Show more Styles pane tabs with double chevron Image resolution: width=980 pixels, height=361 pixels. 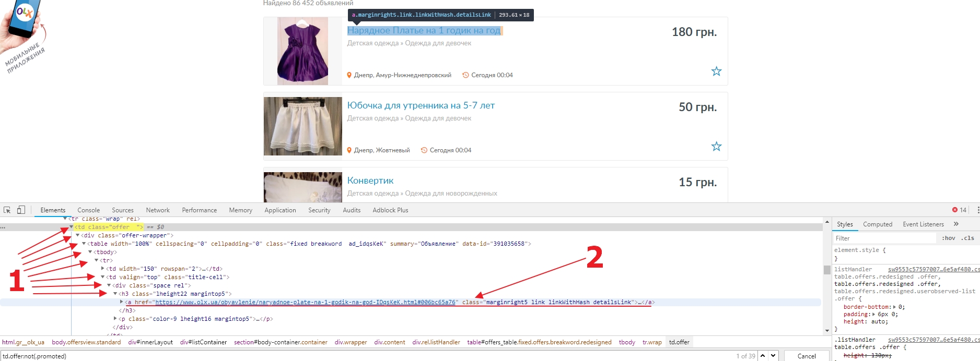point(956,224)
